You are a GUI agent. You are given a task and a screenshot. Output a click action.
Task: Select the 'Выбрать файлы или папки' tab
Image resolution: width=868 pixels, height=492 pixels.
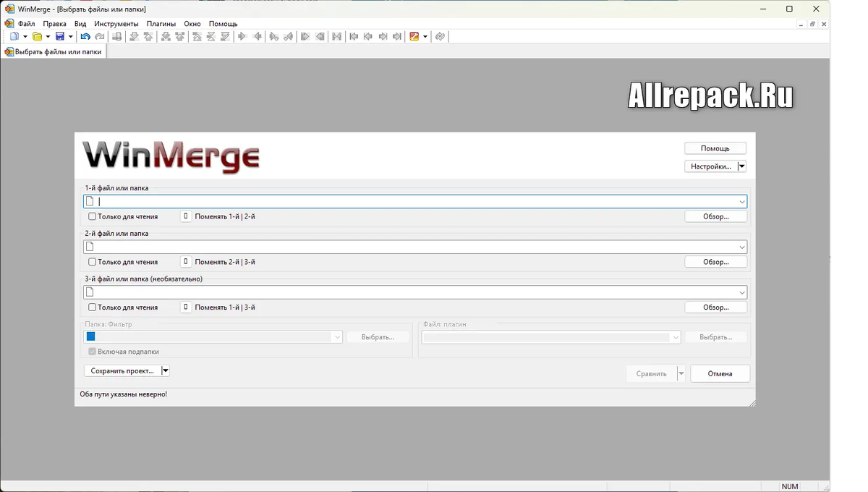point(54,52)
